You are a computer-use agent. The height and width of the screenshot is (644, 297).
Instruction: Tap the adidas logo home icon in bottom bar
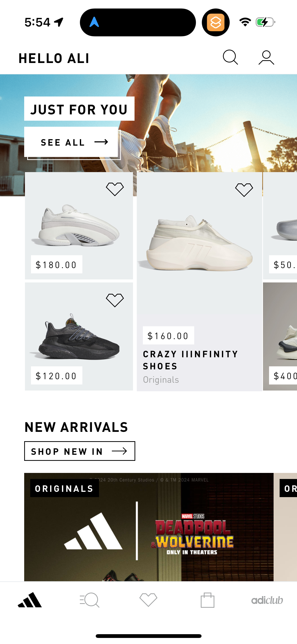(29, 600)
